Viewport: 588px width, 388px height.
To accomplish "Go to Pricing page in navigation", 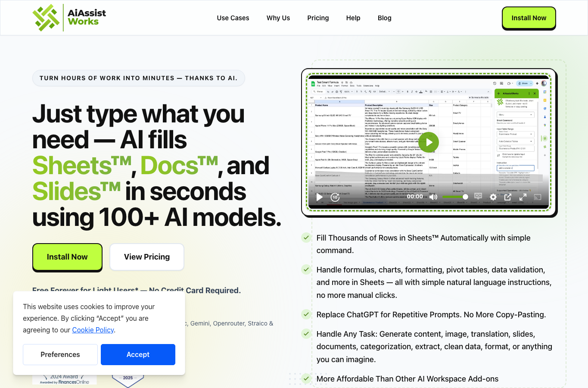I will [318, 18].
